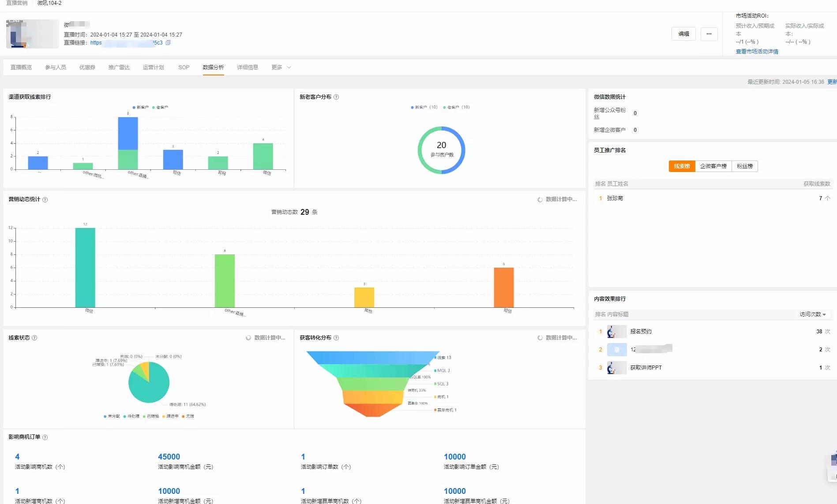Open 报名预约 content thumbnail
Screen dimensions: 837x504
click(x=617, y=332)
